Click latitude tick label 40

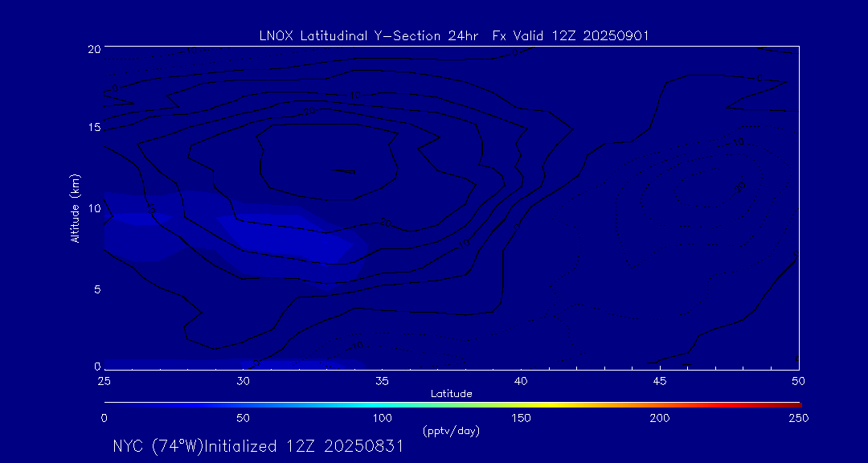[521, 380]
